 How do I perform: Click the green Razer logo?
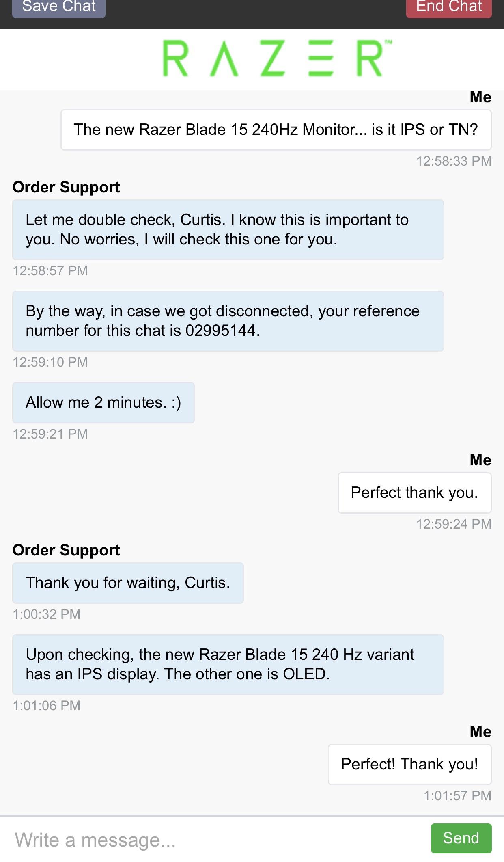[277, 59]
